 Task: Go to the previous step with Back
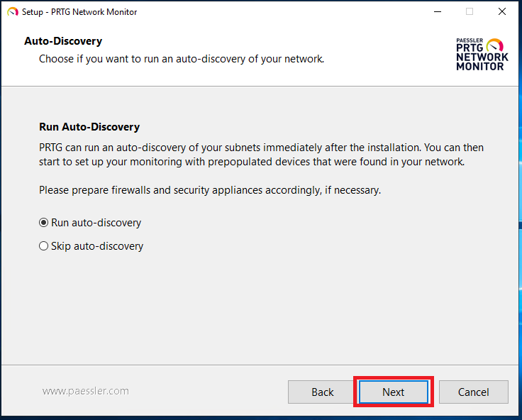point(322,392)
